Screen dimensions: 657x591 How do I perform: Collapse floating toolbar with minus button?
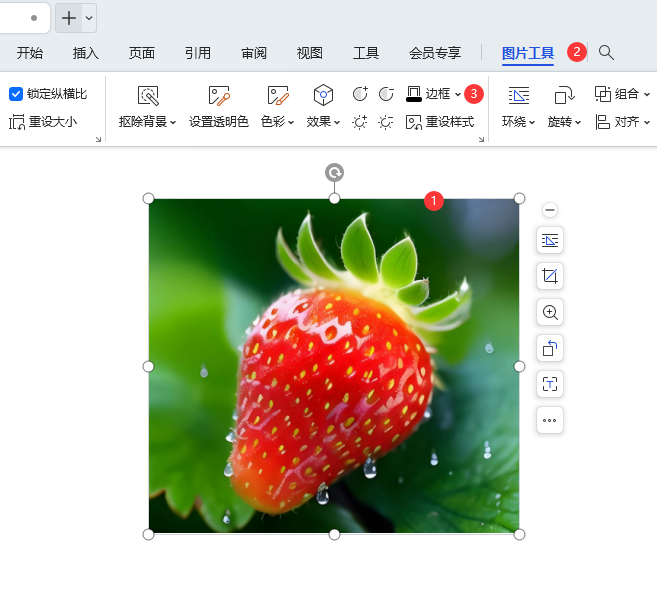tap(550, 210)
